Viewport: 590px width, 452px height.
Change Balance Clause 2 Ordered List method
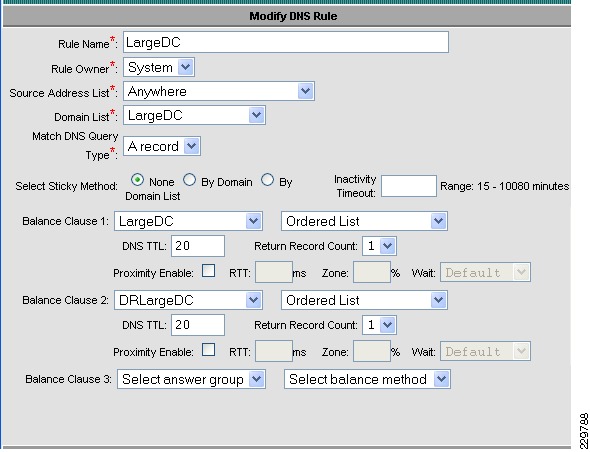pyautogui.click(x=364, y=300)
